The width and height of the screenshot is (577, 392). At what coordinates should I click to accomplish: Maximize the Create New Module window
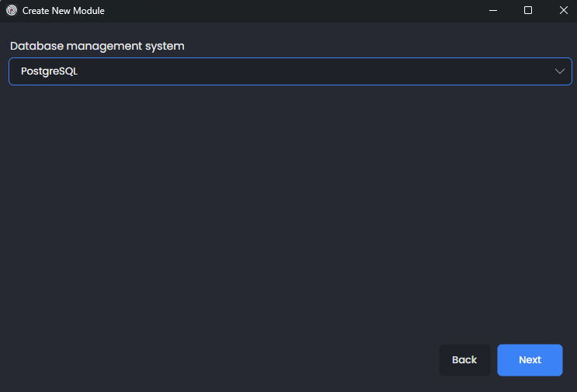(528, 11)
